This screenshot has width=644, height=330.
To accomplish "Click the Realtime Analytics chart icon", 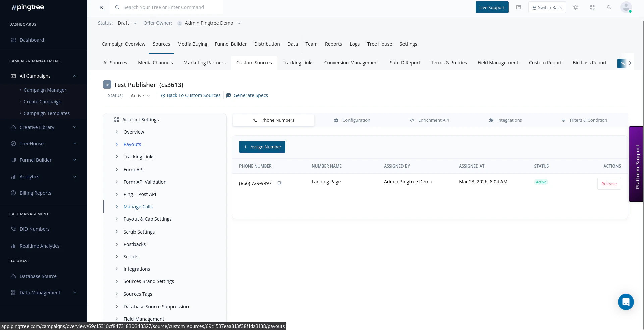I will coord(13,246).
